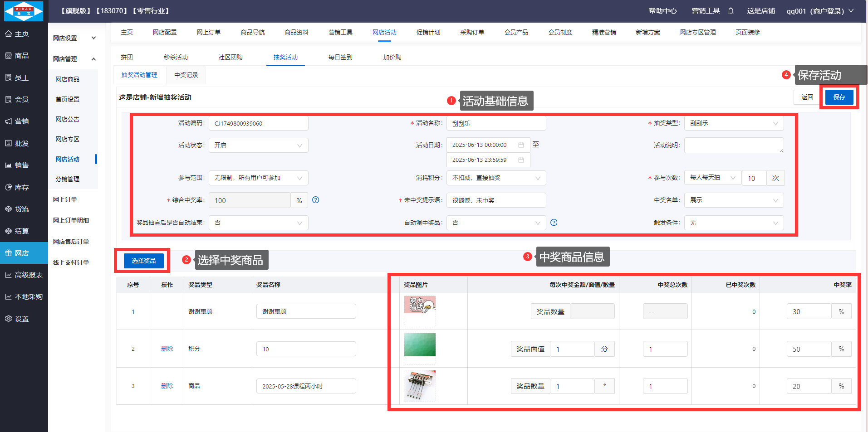Viewport: 868px width, 432px height.
Task: Click the 保存 button
Action: point(839,97)
